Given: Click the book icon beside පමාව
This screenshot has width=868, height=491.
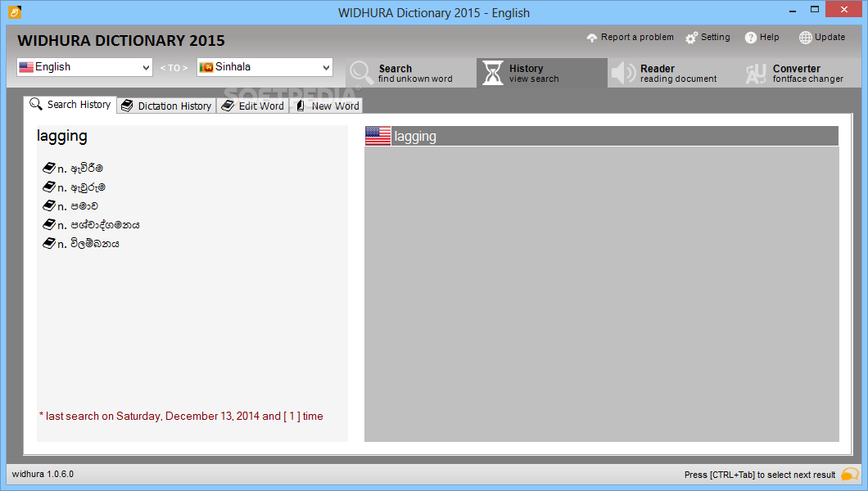Looking at the screenshot, I should point(49,205).
